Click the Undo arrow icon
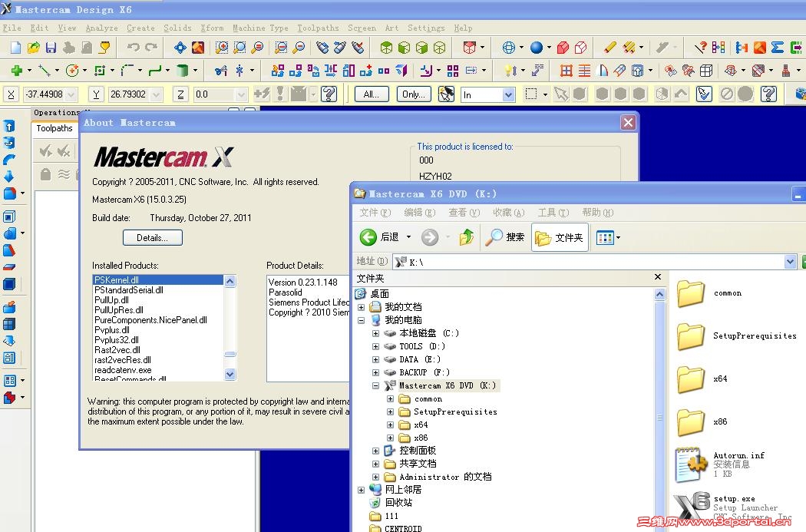This screenshot has width=806, height=532. click(x=134, y=48)
